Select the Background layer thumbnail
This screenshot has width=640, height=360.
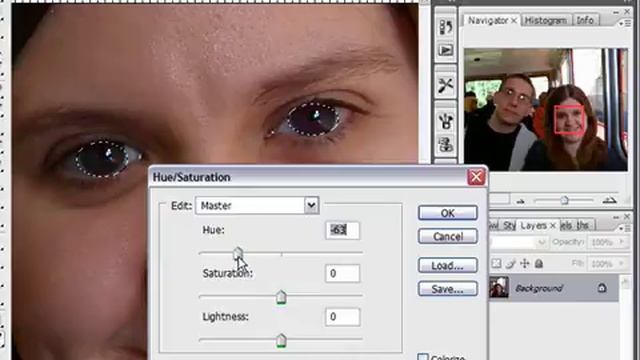click(499, 287)
